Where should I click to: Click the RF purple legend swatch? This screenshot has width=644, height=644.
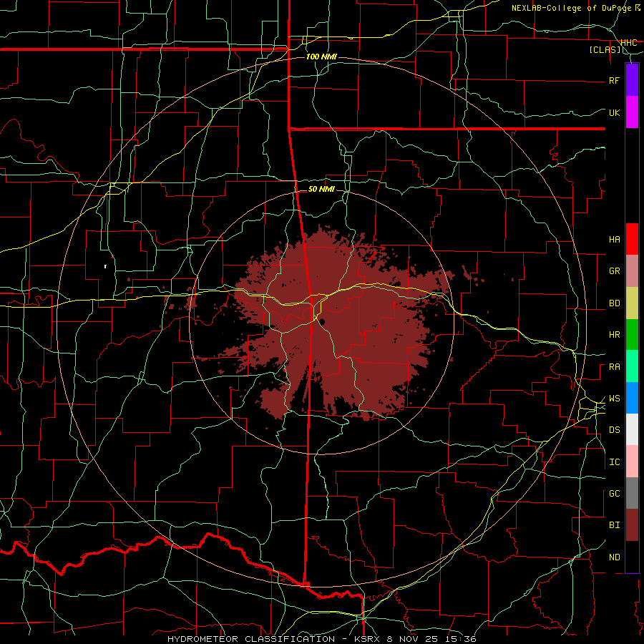coord(632,80)
